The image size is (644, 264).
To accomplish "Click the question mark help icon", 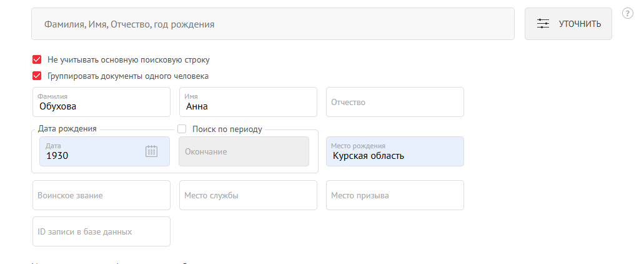I will [628, 13].
